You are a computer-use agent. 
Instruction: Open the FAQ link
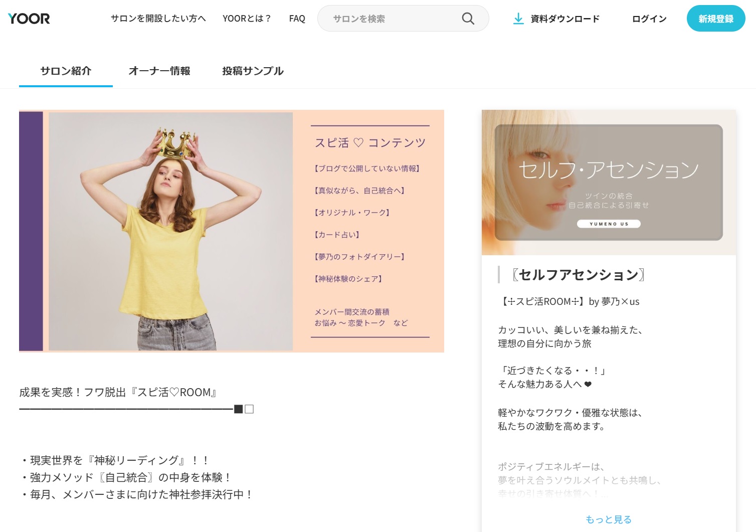coord(297,19)
